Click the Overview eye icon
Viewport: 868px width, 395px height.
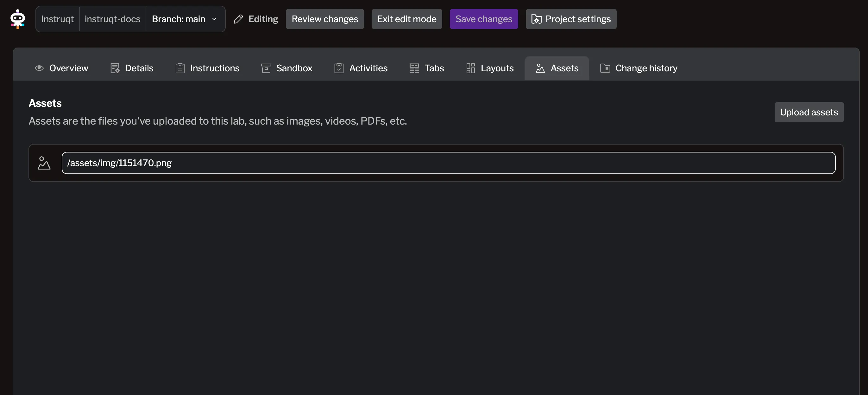click(x=39, y=68)
